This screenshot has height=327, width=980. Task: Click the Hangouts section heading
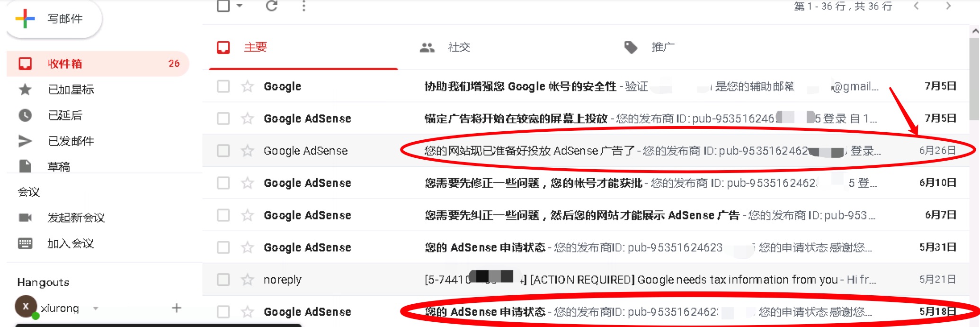[x=43, y=282]
